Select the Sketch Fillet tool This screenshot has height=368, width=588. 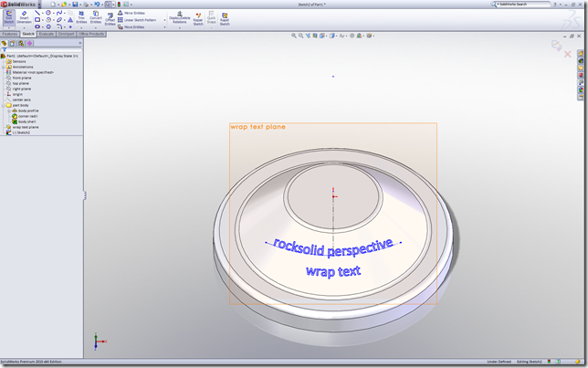click(x=59, y=26)
